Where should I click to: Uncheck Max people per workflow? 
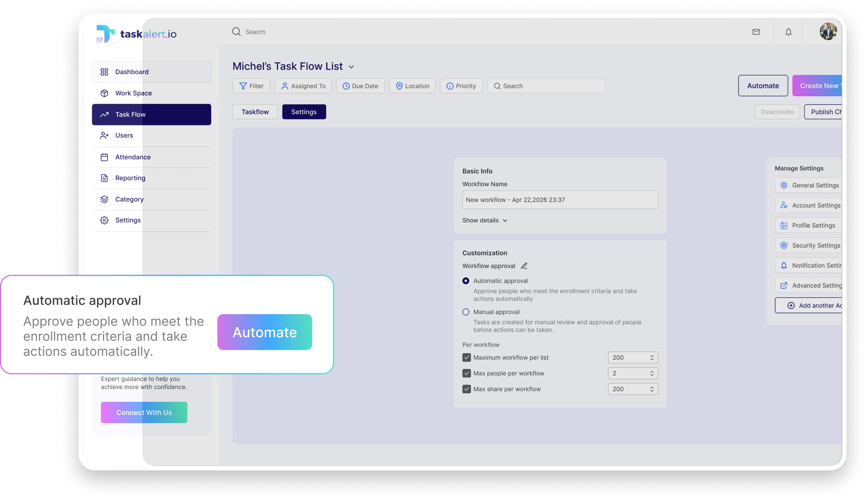click(467, 373)
